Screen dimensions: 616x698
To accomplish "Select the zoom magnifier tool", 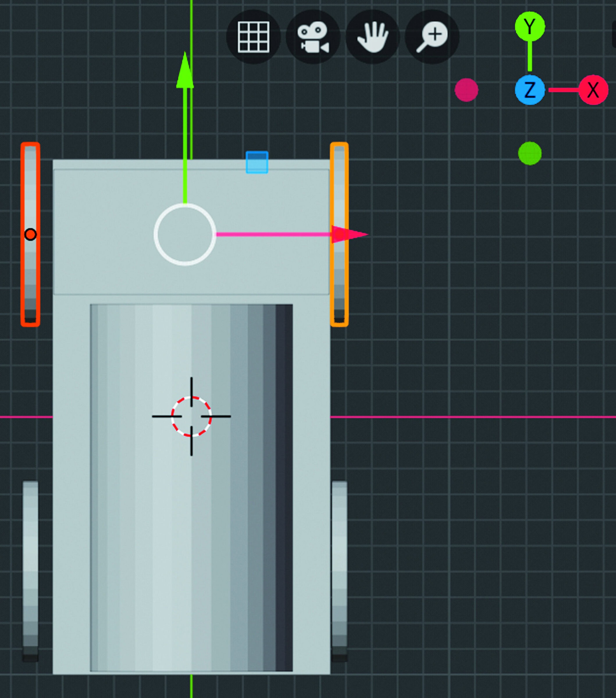I will click(431, 36).
